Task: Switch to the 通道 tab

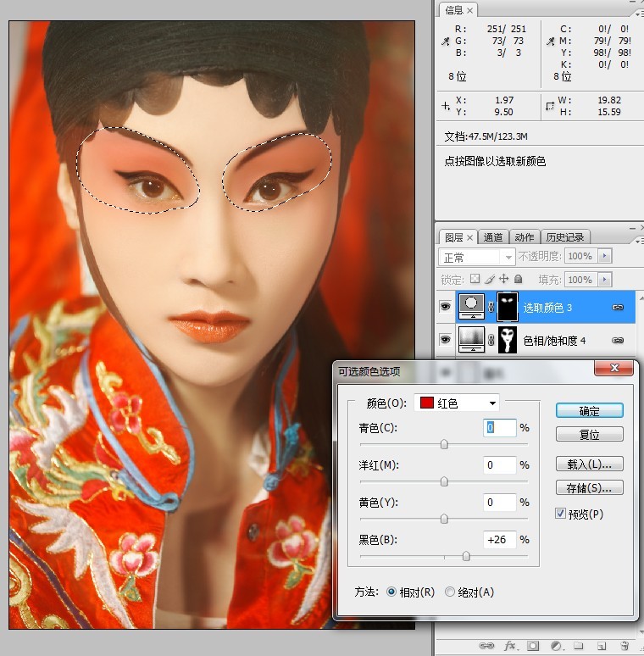Action: 493,237
